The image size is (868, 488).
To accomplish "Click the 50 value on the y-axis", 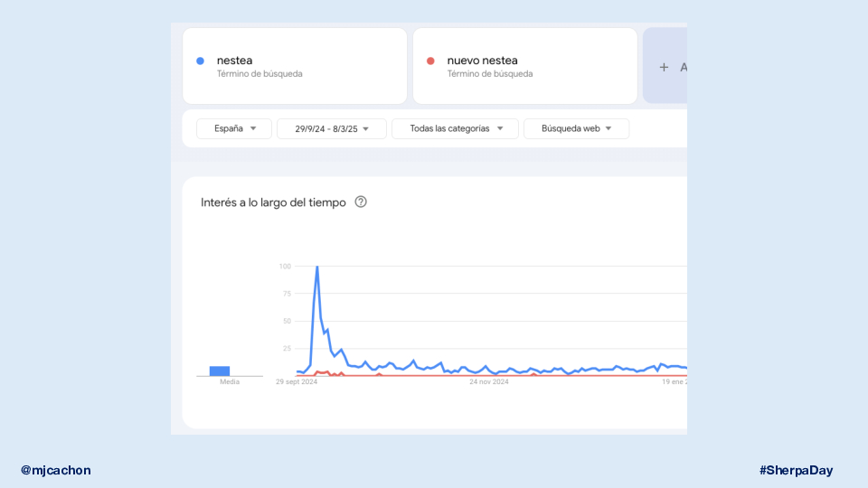I will 287,321.
